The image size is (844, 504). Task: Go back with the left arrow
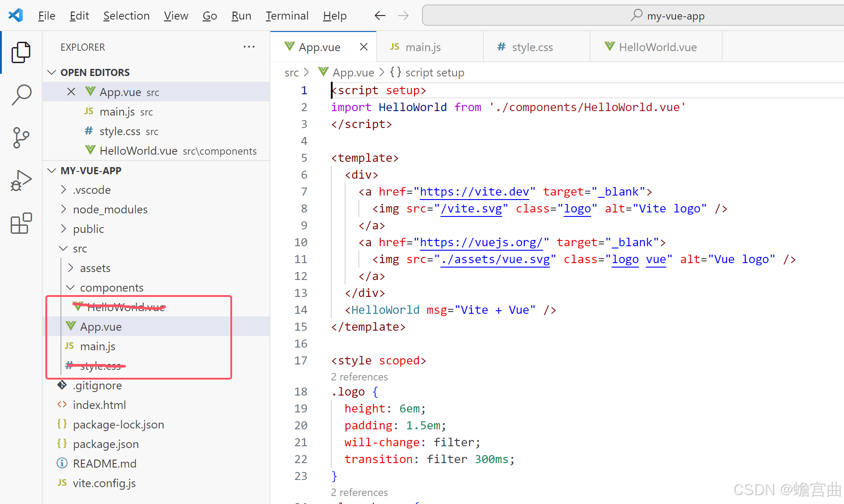tap(380, 16)
